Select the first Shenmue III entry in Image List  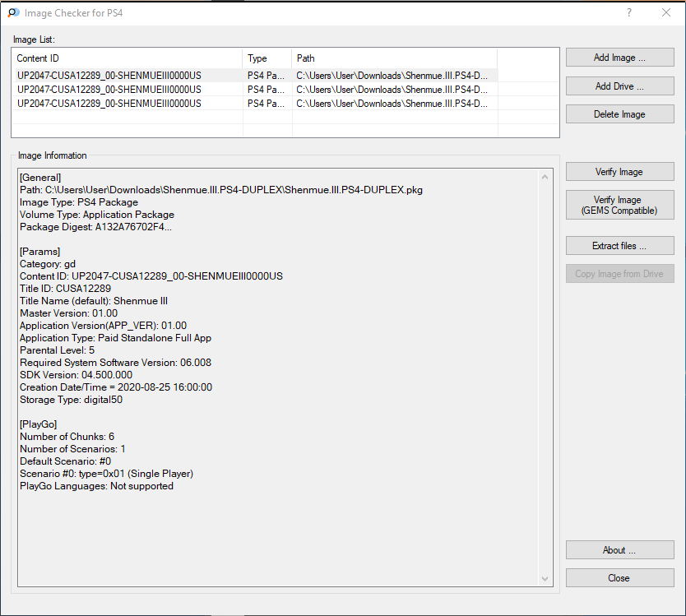257,75
